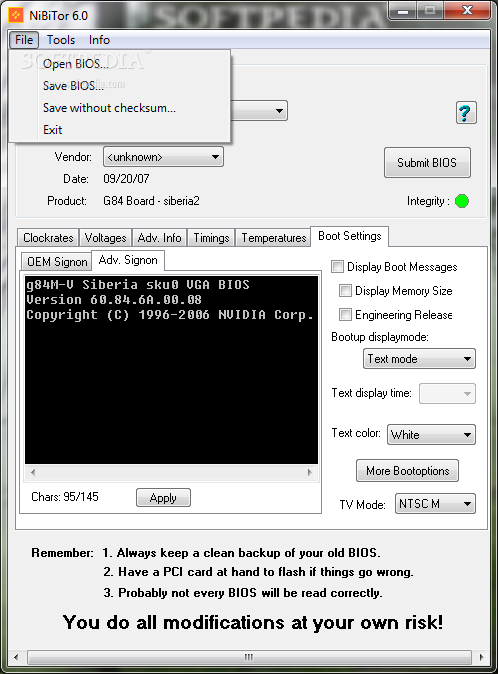Toggle Display Memory Size checkbox

coord(345,291)
